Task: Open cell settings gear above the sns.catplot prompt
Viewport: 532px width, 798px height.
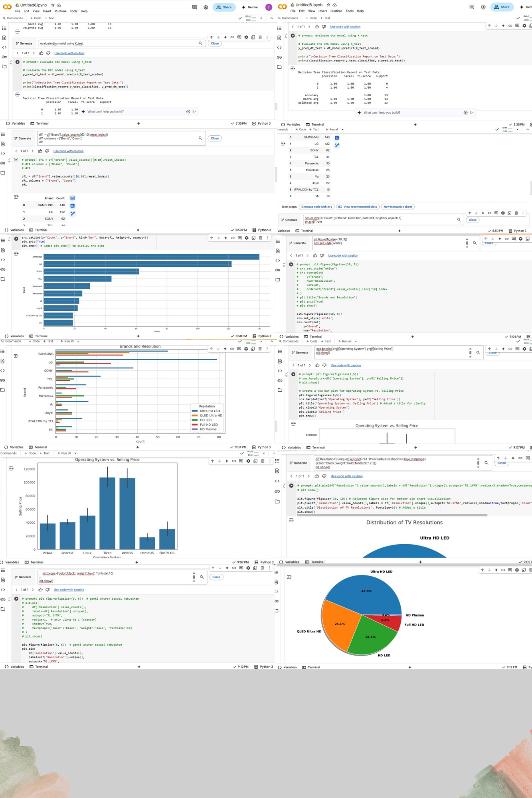Action: (x=503, y=213)
